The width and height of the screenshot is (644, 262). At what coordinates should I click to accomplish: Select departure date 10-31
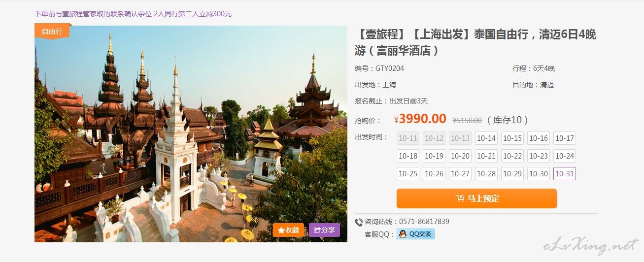tap(565, 174)
